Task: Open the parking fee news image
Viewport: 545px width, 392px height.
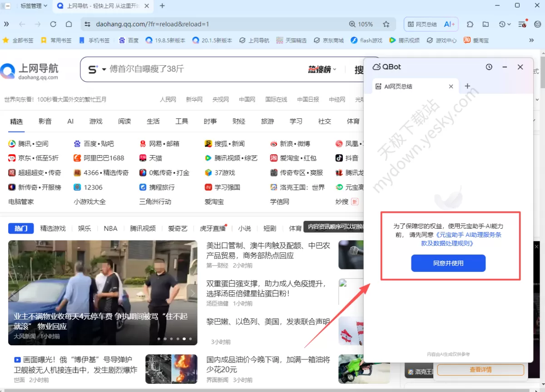Action: (x=103, y=293)
